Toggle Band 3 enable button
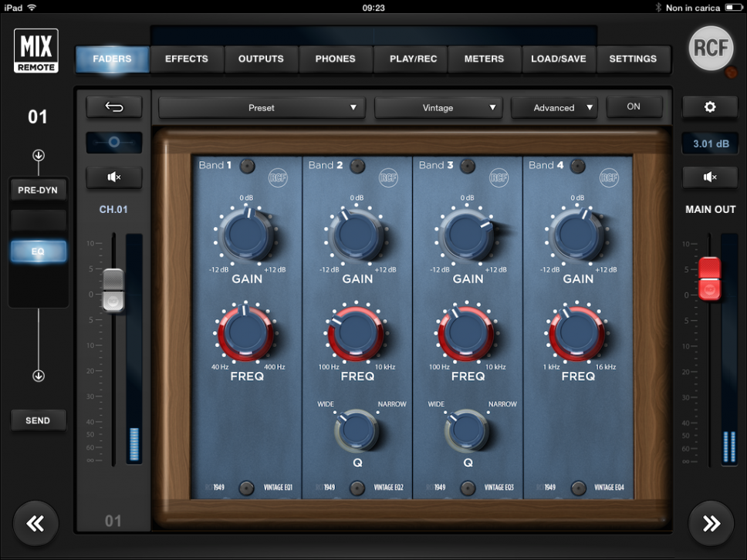 click(x=468, y=165)
